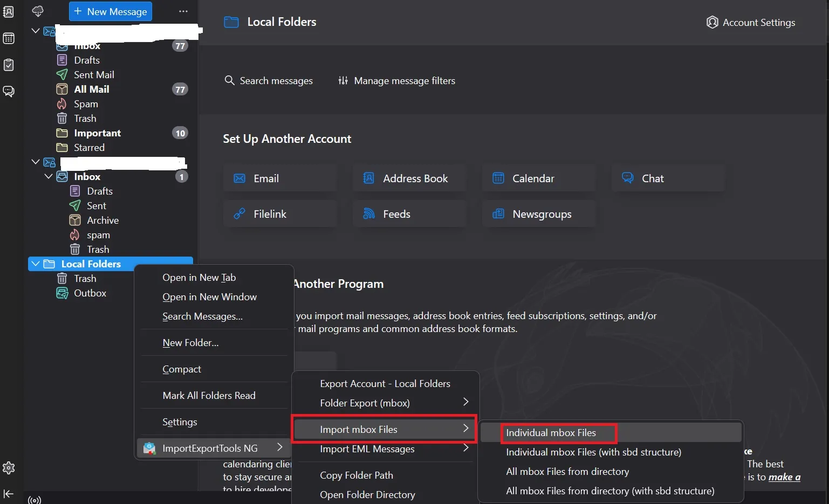
Task: Open Manage message filters
Action: click(396, 80)
